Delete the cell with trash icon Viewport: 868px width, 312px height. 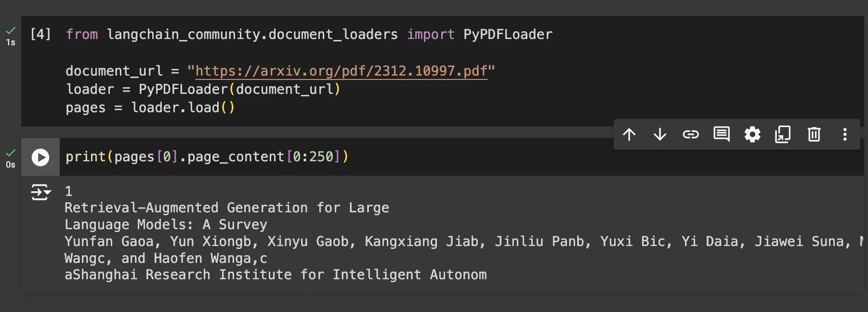(x=814, y=134)
